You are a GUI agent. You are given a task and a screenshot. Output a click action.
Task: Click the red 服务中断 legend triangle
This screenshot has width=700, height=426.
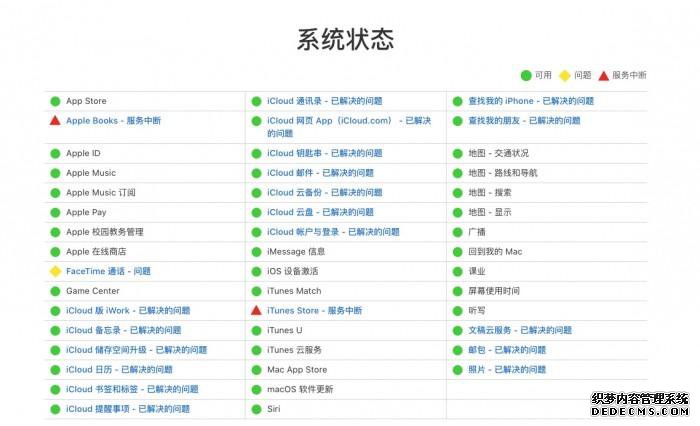[604, 75]
